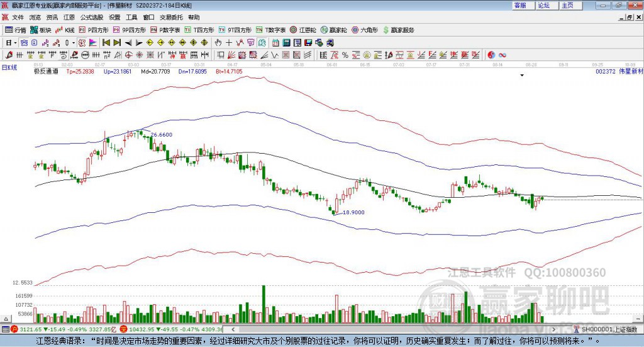Screen dimensions: 644x347
Task: Open 赢家服务 service page
Action: [x=398, y=30]
